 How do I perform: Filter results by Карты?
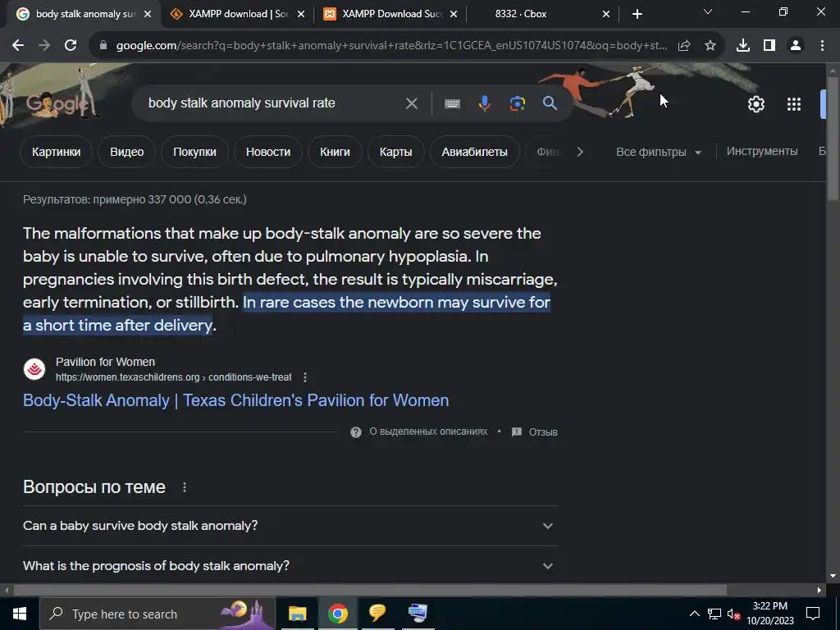tap(396, 152)
